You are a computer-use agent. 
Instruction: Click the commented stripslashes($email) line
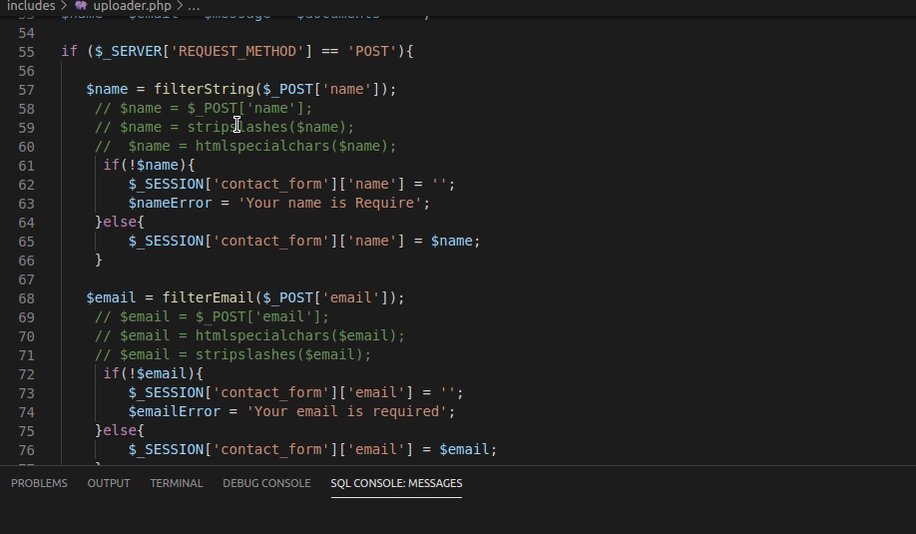233,355
